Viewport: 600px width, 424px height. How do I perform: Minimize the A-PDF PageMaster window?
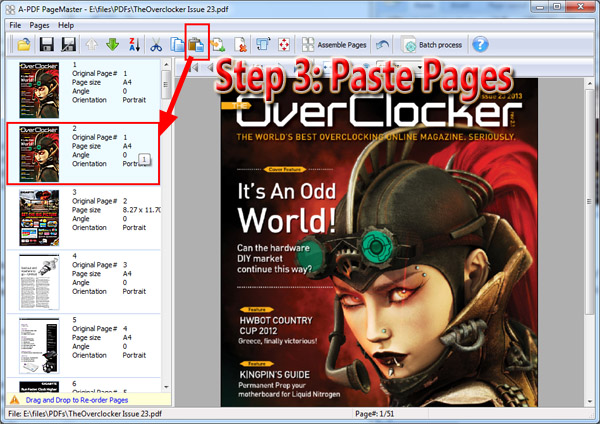pyautogui.click(x=540, y=7)
